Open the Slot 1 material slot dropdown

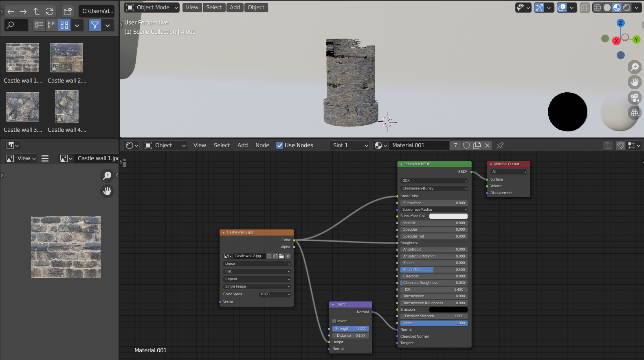[x=350, y=145]
